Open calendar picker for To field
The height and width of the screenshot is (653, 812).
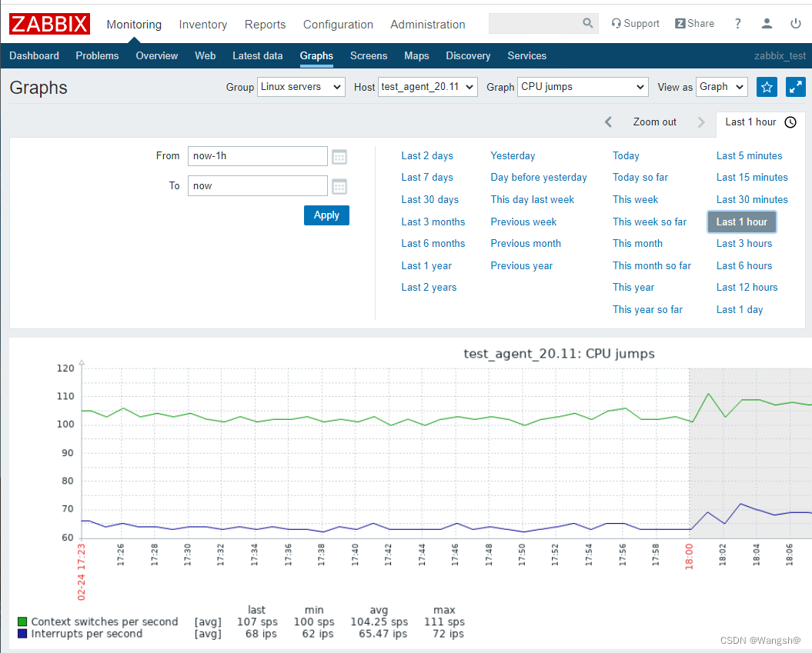pyautogui.click(x=339, y=186)
